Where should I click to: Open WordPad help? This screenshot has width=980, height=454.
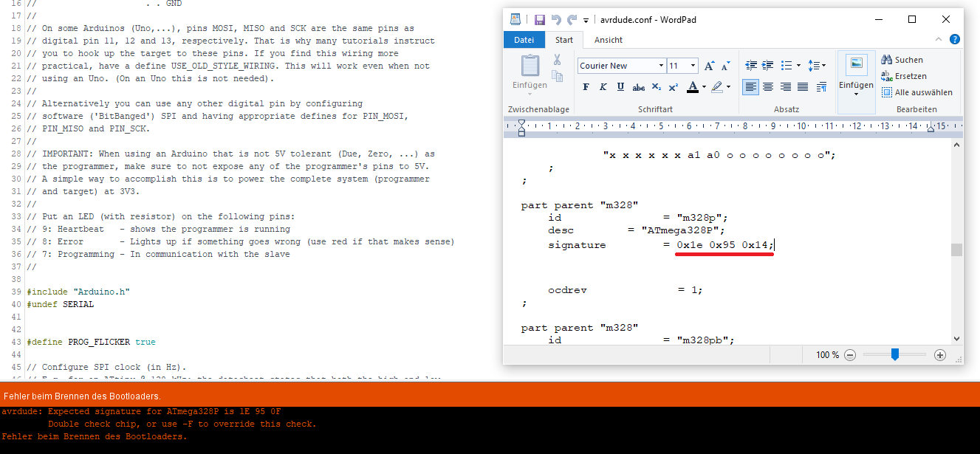(955, 39)
